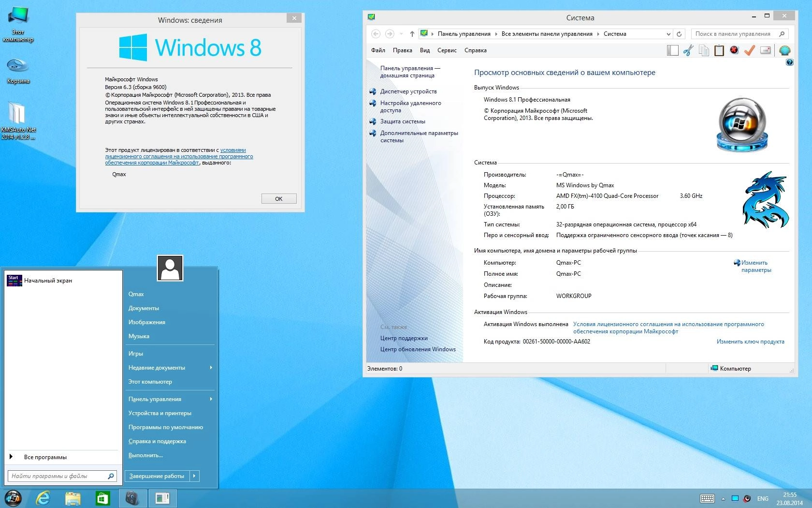The image size is (812, 508).
Task: Click the scissors Cut icon
Action: [x=688, y=50]
